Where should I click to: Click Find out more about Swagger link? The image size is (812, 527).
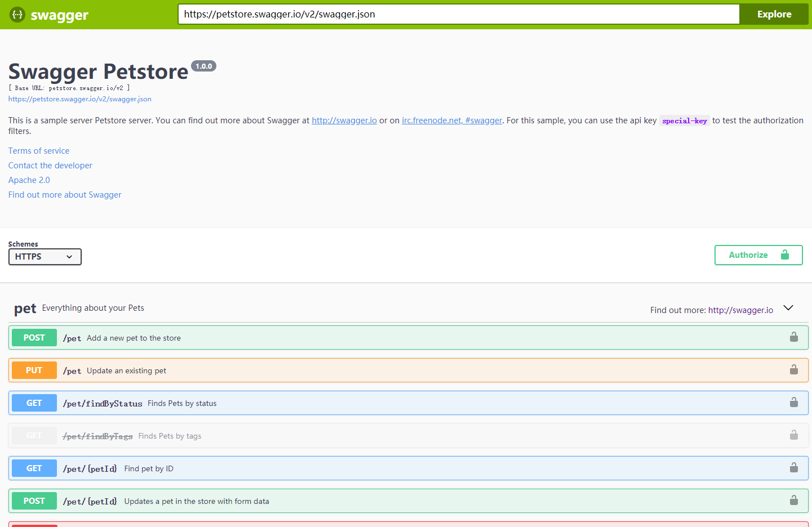[65, 195]
